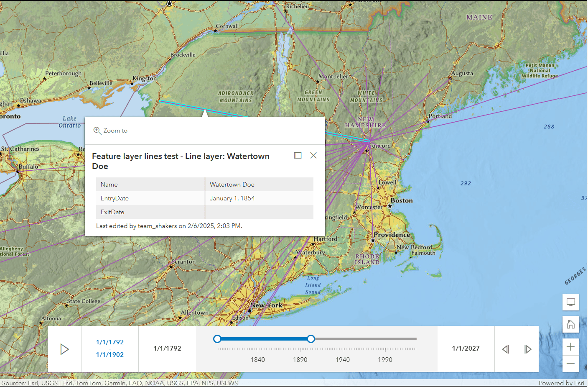Screen dimensions: 588x387
Task: Click the Hartford label on map
Action: (x=325, y=239)
